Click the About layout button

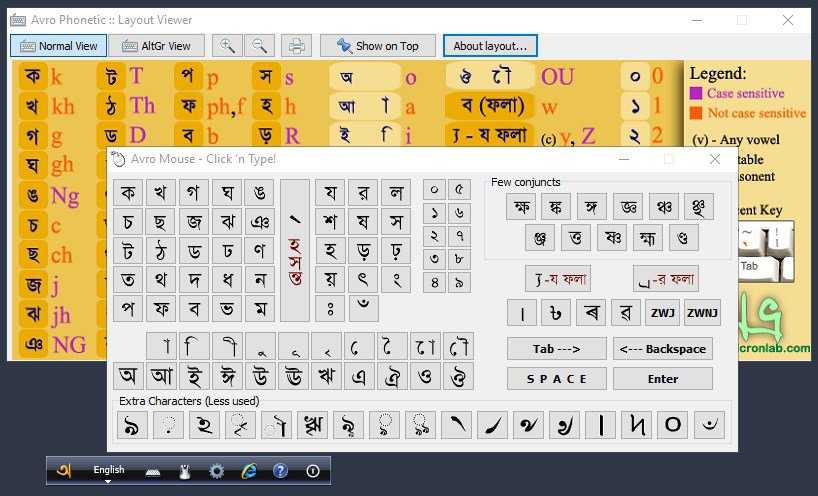click(490, 45)
